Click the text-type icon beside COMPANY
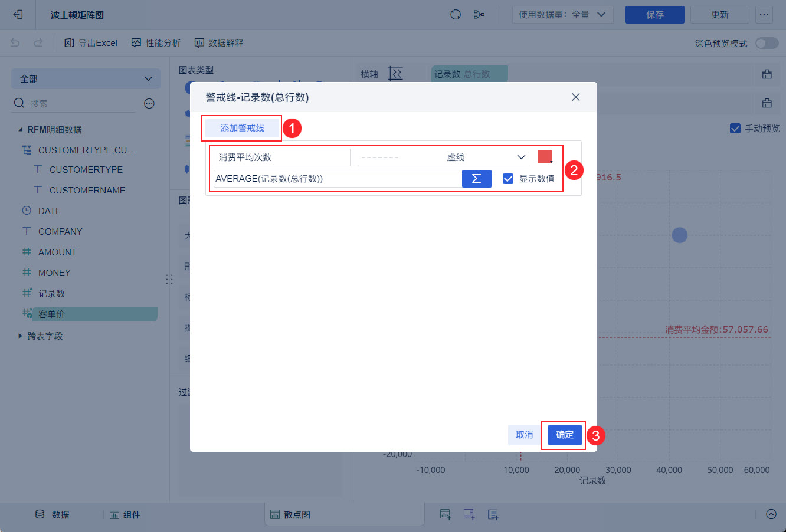The image size is (786, 532). click(27, 231)
